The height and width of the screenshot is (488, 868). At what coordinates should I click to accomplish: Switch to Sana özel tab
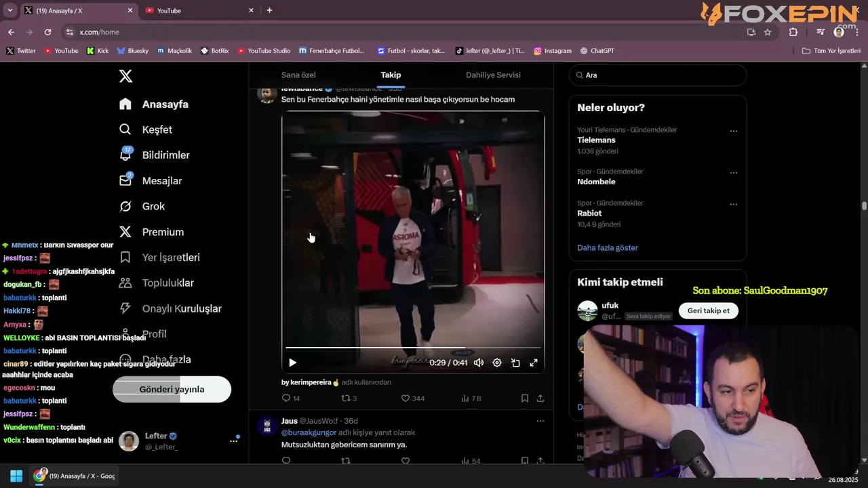pos(298,75)
